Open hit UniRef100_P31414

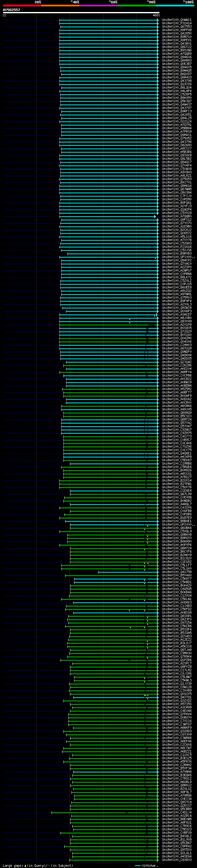177,23
